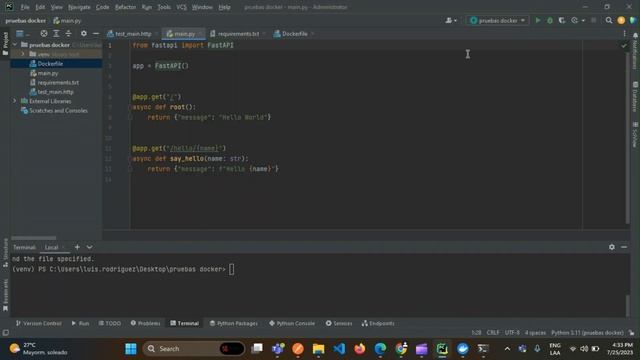Image resolution: width=640 pixels, height=360 pixels.
Task: Open the Windows Start menu
Action: tap(131, 349)
